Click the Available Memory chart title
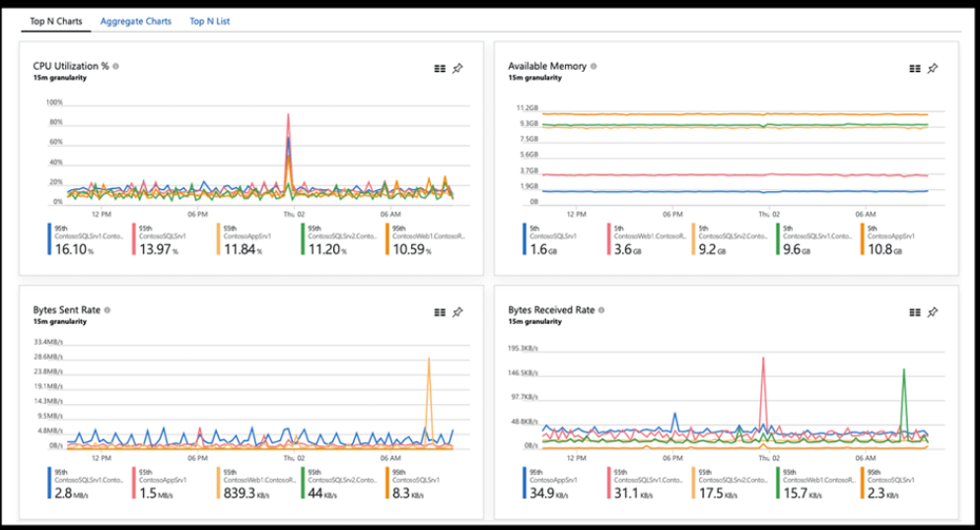980x530 pixels. click(x=547, y=66)
